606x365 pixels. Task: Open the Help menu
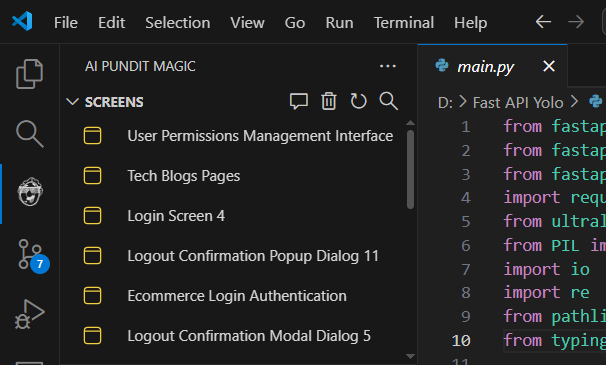(x=470, y=23)
